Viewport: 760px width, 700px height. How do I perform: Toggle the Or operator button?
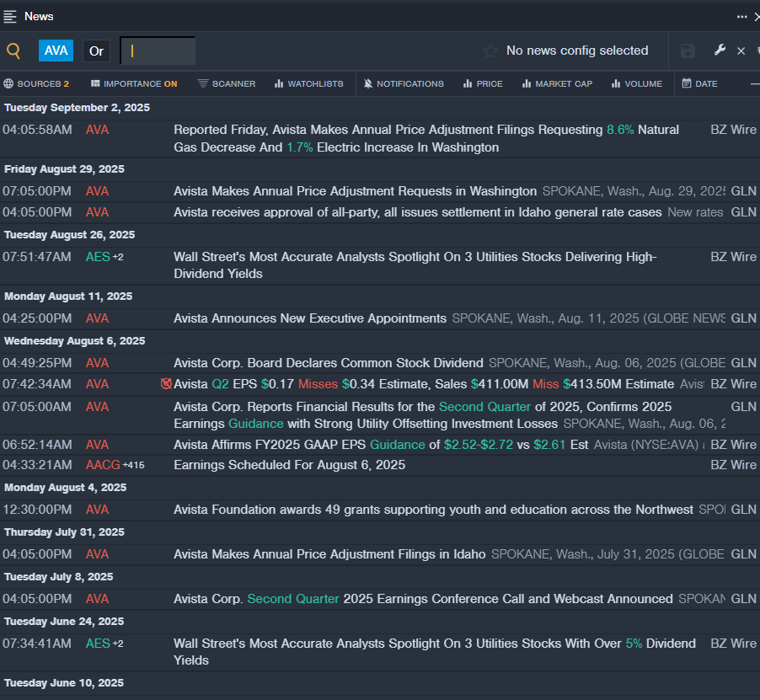click(96, 51)
